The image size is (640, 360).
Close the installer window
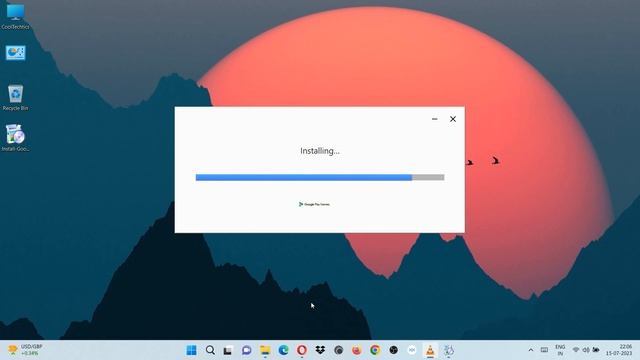(453, 119)
